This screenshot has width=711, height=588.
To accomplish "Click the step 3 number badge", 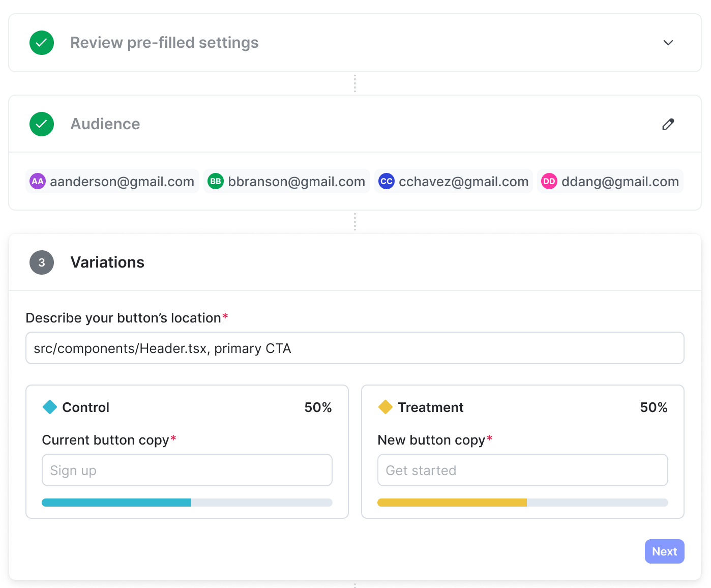I will click(42, 262).
